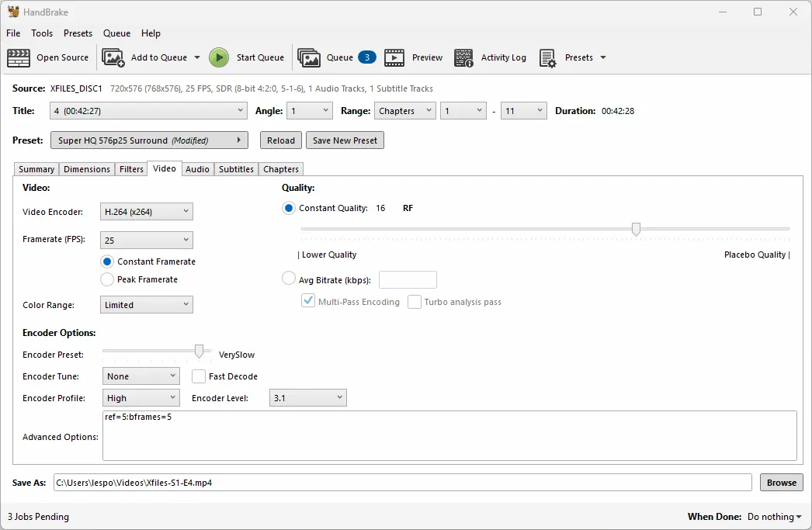Click the Browse button
The height and width of the screenshot is (530, 812).
coord(782,483)
